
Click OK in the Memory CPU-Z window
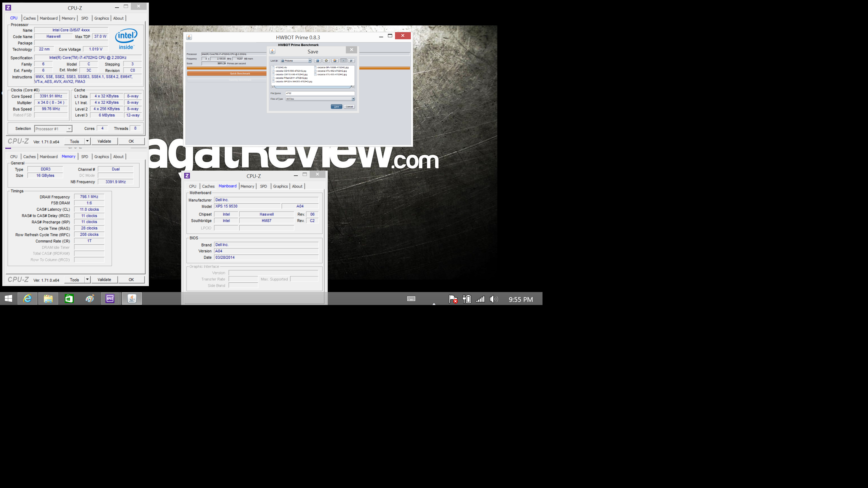[131, 280]
